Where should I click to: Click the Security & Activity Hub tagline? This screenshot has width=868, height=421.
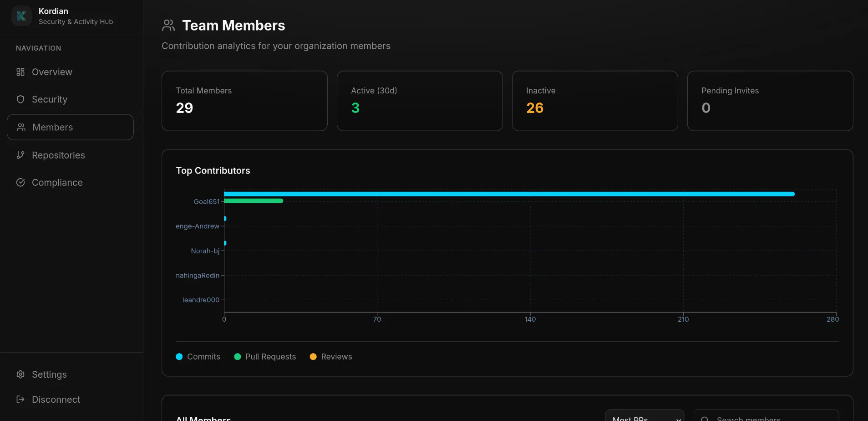coord(76,22)
